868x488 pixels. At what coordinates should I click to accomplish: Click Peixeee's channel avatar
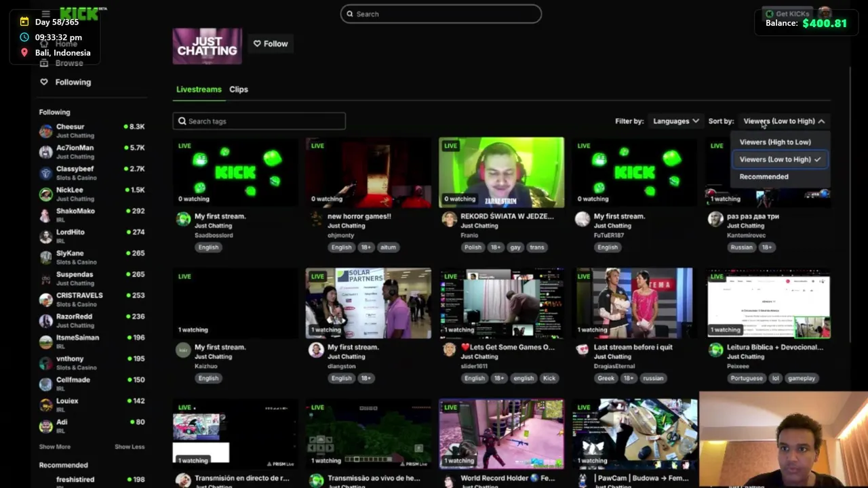pos(715,350)
